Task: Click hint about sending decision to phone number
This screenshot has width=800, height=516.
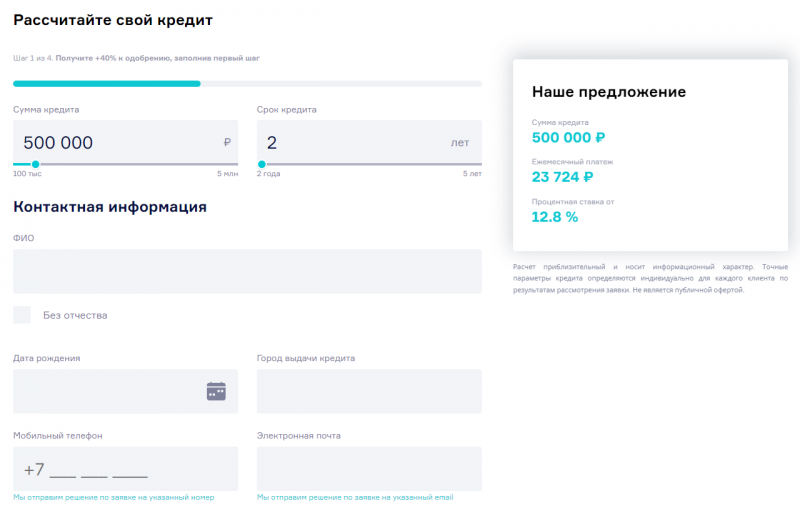Action: (114, 498)
